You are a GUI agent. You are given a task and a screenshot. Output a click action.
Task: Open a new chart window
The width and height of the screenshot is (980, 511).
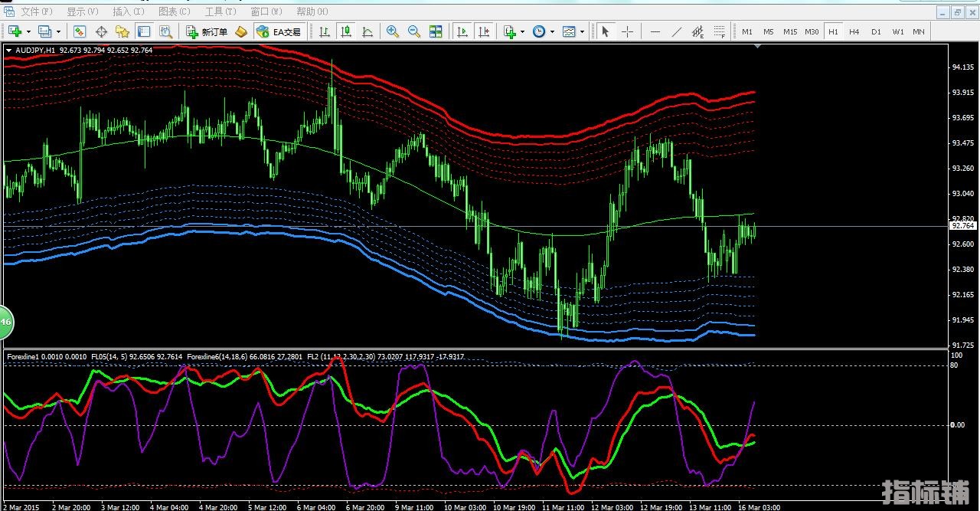15,31
